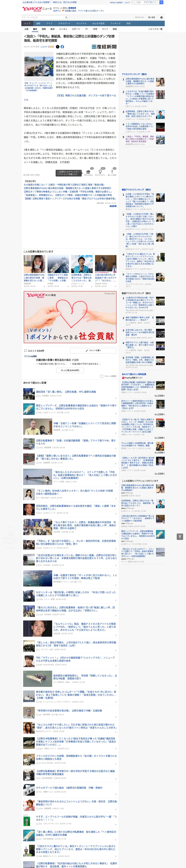Switch to the 速報 tab
Viewport: 186px width, 868px height.
(38, 24)
